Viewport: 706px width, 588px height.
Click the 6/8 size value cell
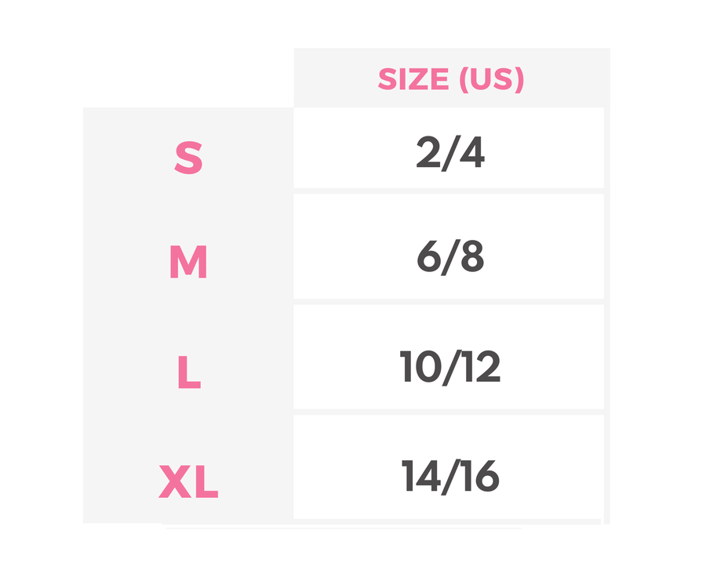click(x=449, y=257)
